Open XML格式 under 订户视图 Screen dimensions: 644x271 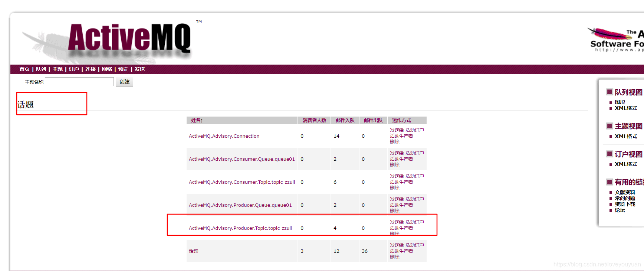coord(626,164)
